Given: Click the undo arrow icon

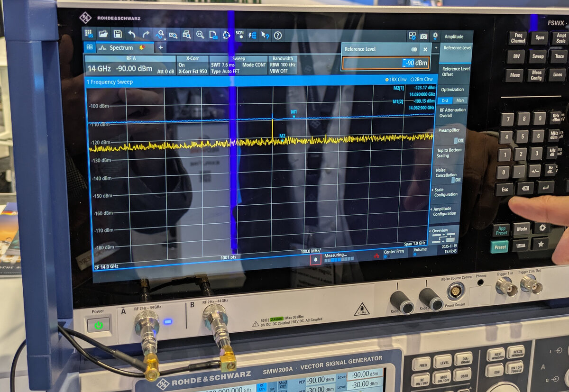Looking at the screenshot, I should tap(131, 34).
